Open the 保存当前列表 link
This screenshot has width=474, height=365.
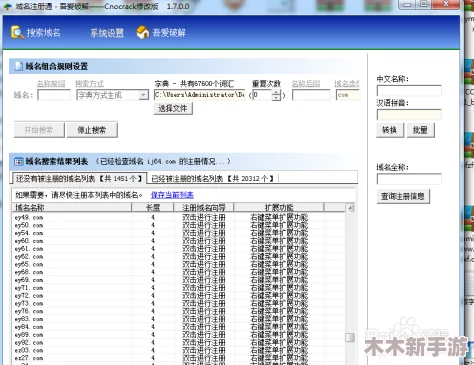click(x=172, y=195)
